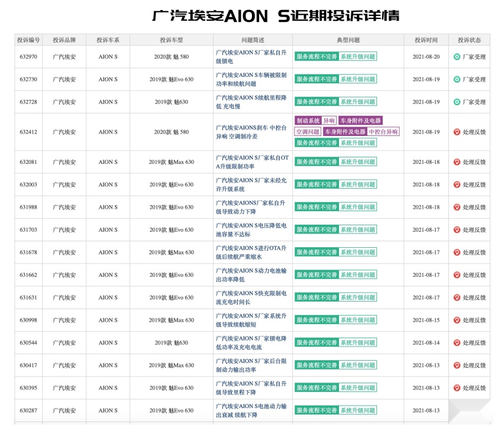Click the 投诉车系 column header

pos(108,40)
